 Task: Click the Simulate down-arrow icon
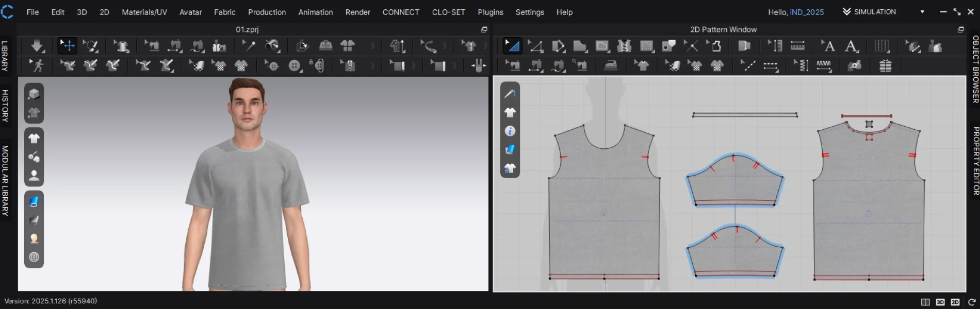coord(37,46)
